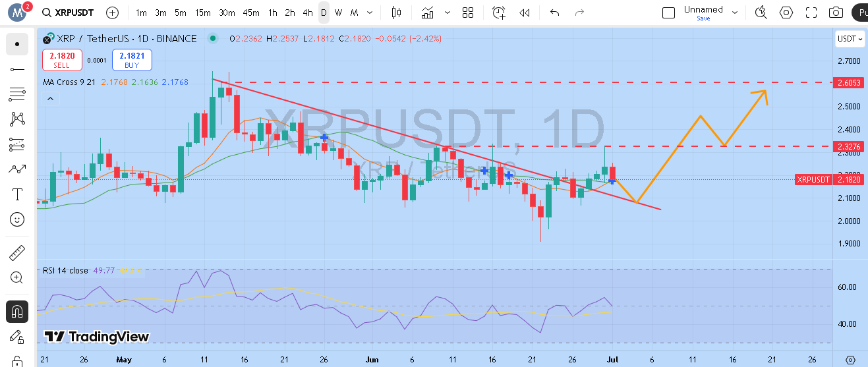Toggle stay in drawing mode
The height and width of the screenshot is (367, 868).
(17, 337)
